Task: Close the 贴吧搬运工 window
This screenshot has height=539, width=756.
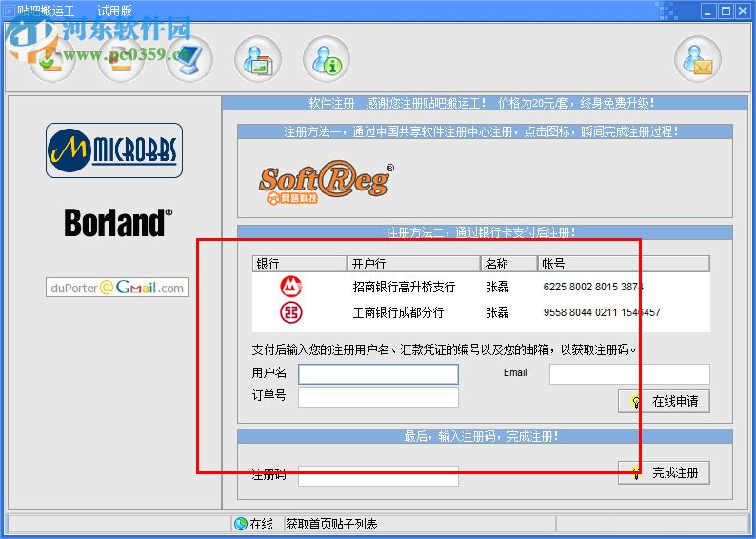Action: (x=743, y=10)
